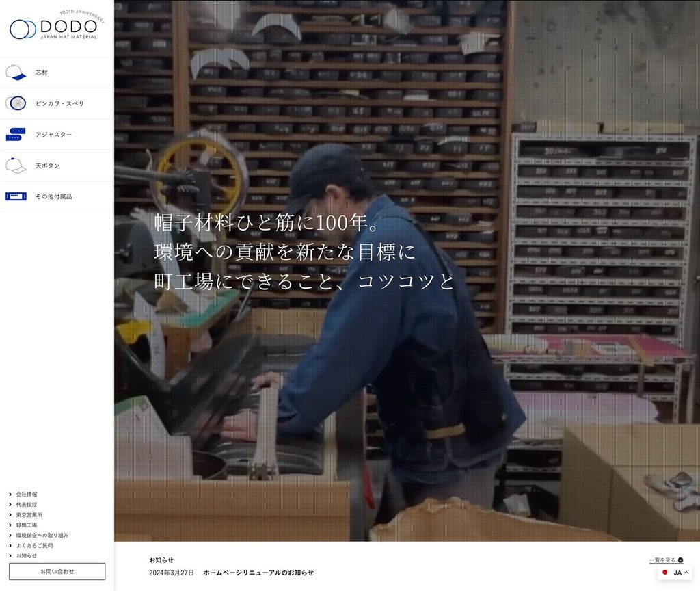Click the round icon beside ビンカワ・スベリ
This screenshot has height=591, width=700.
16,103
